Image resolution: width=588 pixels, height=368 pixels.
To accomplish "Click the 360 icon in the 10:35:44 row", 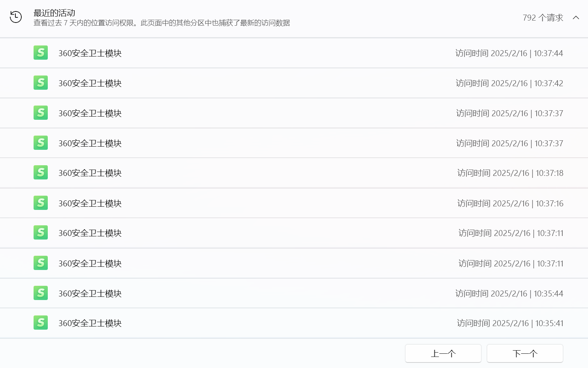I will click(41, 293).
